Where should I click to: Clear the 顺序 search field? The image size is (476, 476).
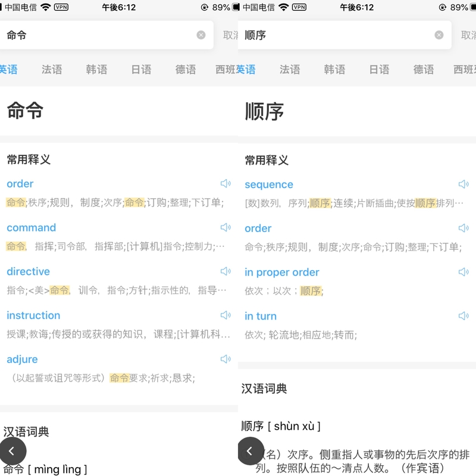click(x=439, y=35)
